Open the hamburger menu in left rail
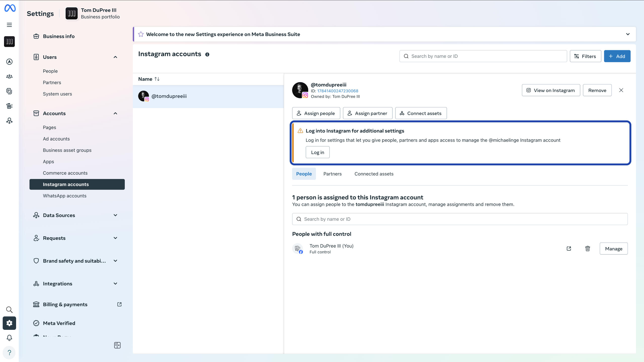Image resolution: width=644 pixels, height=362 pixels. [x=9, y=25]
